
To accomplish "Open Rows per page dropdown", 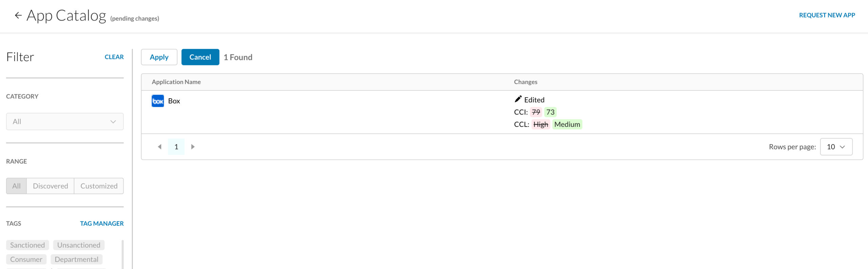I will (x=836, y=147).
